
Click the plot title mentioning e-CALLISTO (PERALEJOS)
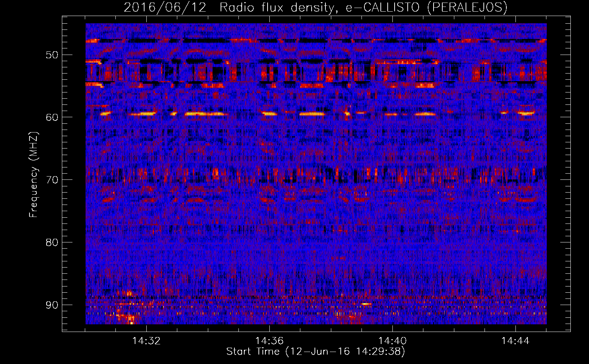pyautogui.click(x=315, y=7)
